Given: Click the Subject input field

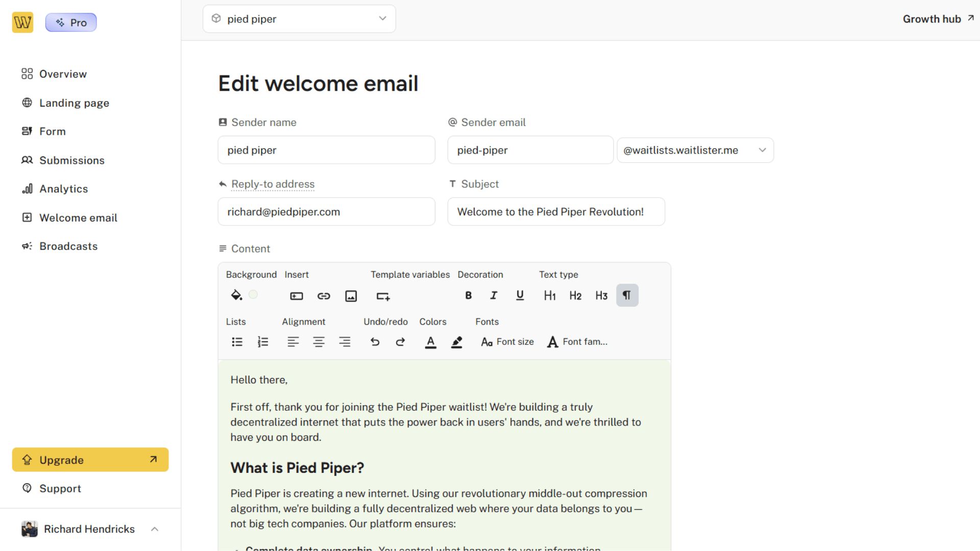Looking at the screenshot, I should click(556, 212).
